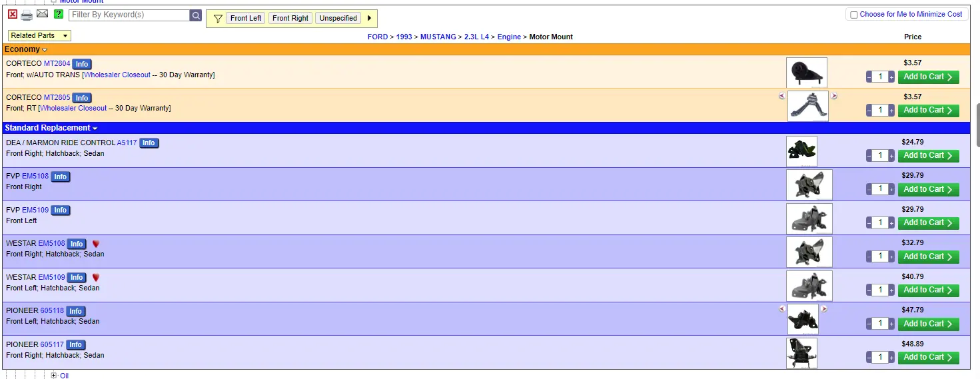
Task: Click the heart icon on WESTAR EM5108 row
Action: (96, 244)
